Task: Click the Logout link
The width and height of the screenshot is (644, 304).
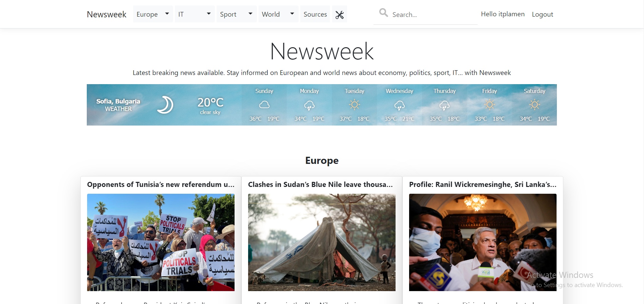Action: click(542, 14)
